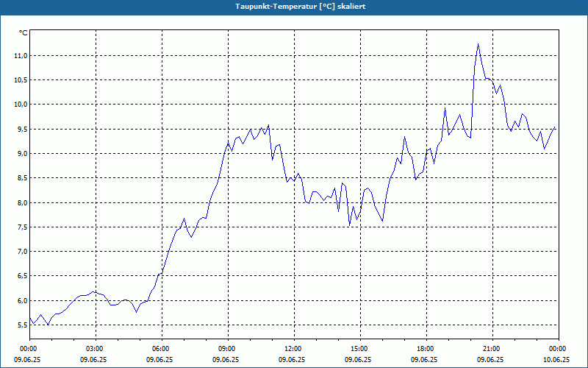Screen dimensions: 588x368
Task: Select the '09.06.25' date below 12:00
Action: pos(291,359)
